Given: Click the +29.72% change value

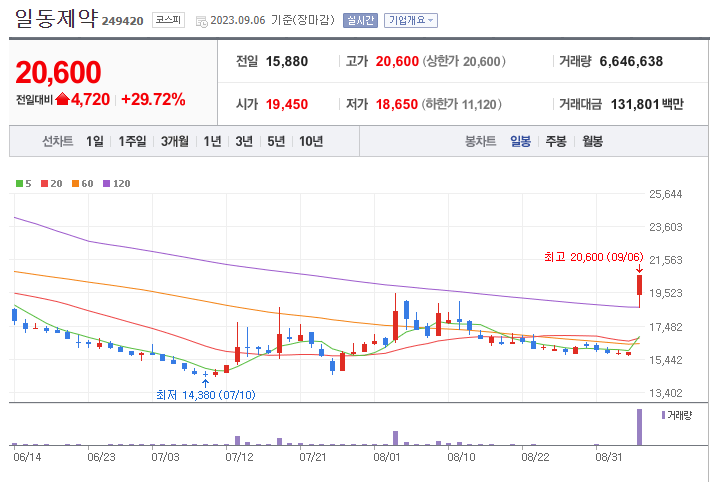Looking at the screenshot, I should click(x=153, y=99).
